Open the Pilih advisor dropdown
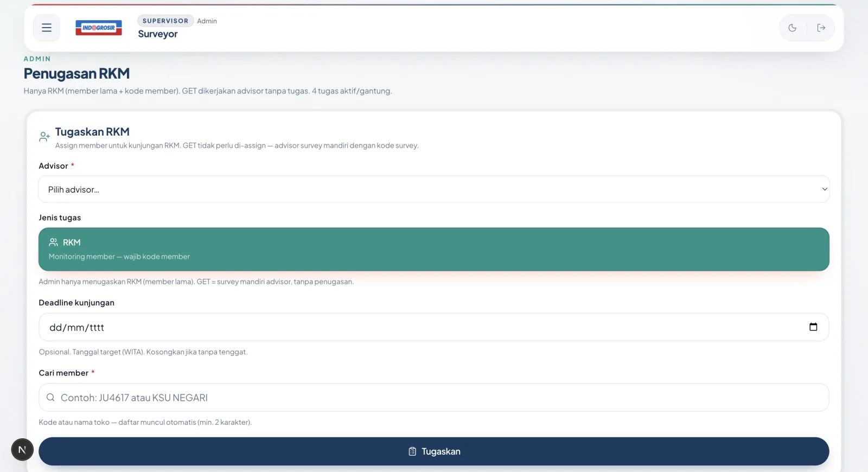The height and width of the screenshot is (472, 868). point(434,189)
